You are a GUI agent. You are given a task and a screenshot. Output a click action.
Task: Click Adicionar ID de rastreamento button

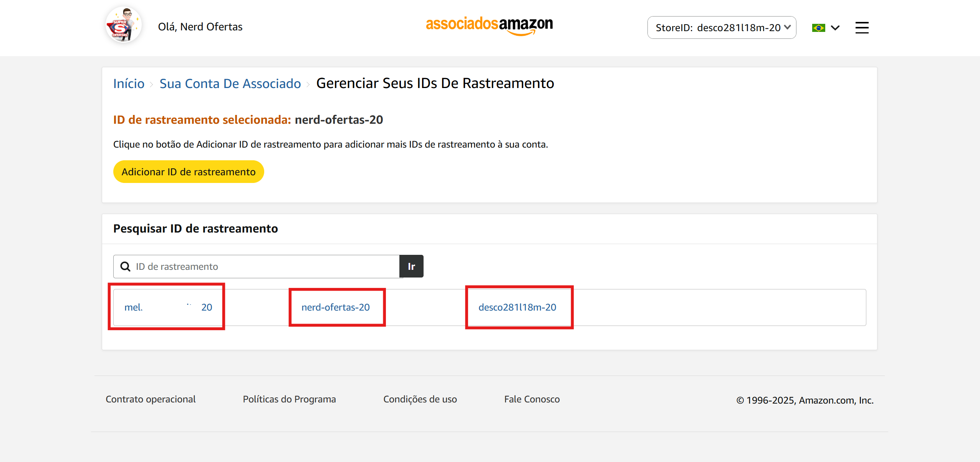[x=189, y=171]
